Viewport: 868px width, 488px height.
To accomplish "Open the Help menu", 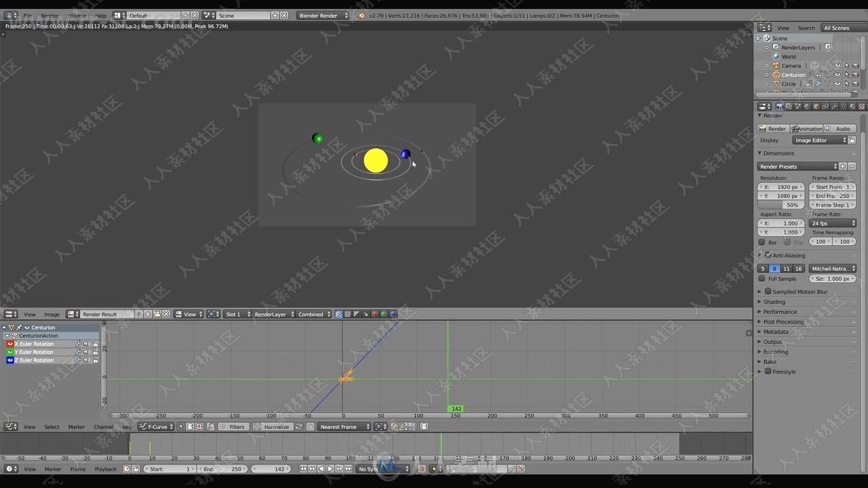I will coord(100,15).
